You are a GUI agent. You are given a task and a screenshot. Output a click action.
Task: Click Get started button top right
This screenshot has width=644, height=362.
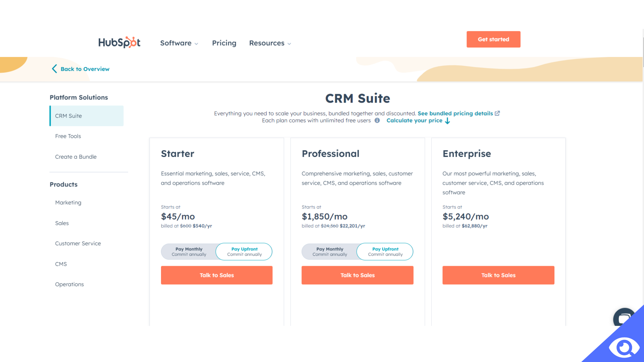click(x=494, y=39)
